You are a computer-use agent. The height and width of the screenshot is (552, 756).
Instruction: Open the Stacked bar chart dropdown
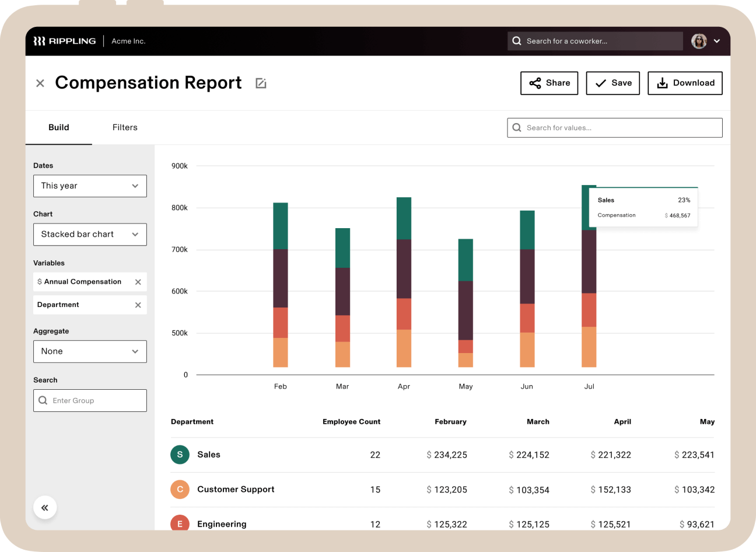(x=90, y=235)
